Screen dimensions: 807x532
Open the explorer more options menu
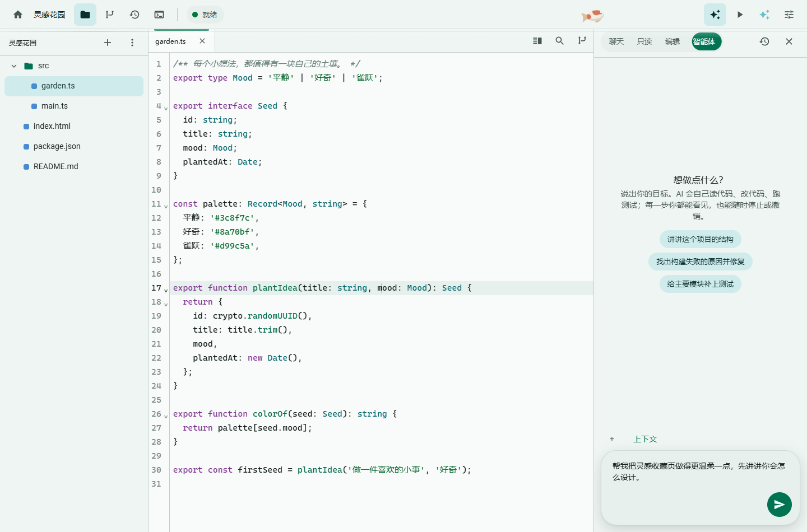point(132,43)
